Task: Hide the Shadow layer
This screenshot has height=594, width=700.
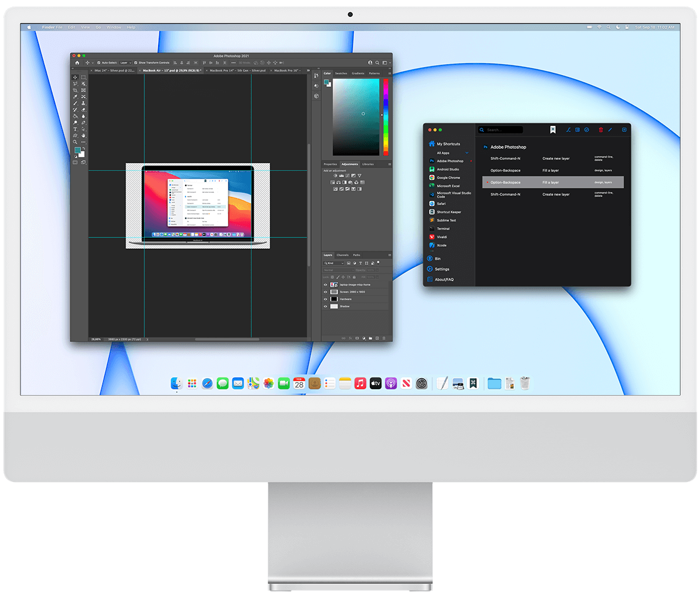Action: [x=325, y=306]
